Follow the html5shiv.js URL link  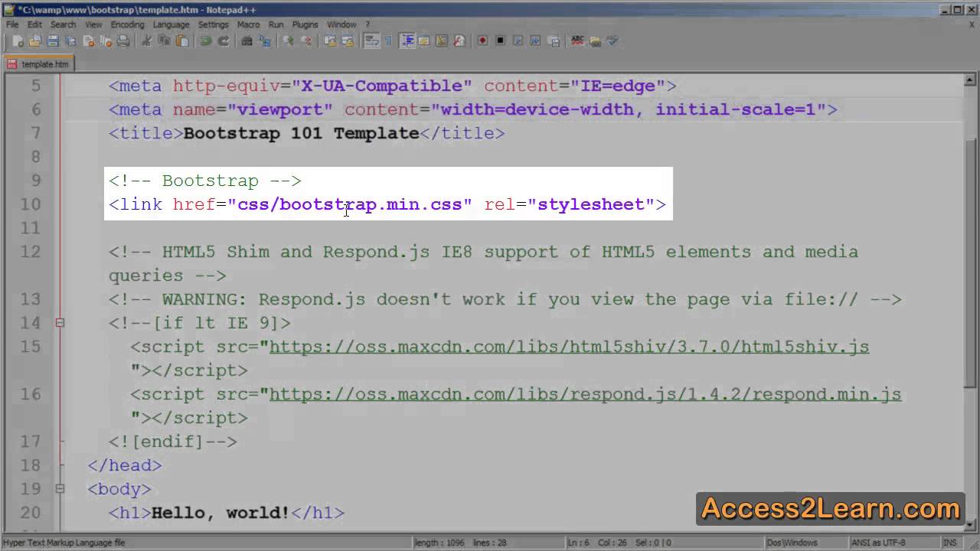569,347
